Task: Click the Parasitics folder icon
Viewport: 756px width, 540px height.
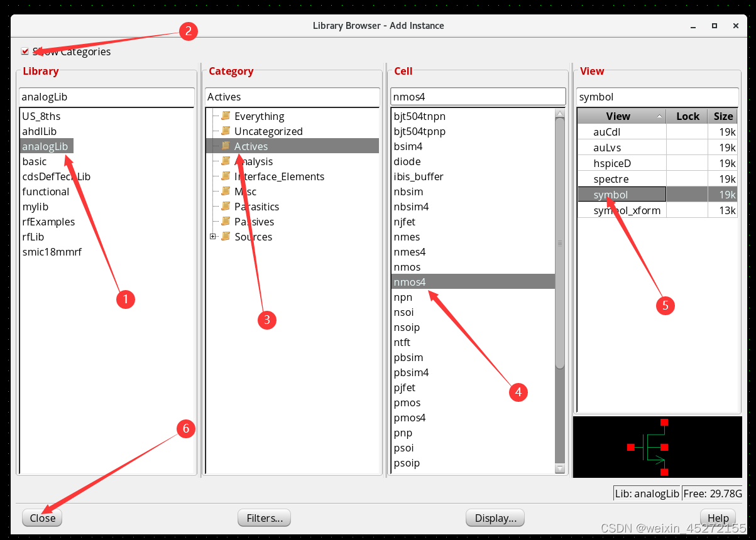Action: 226,207
